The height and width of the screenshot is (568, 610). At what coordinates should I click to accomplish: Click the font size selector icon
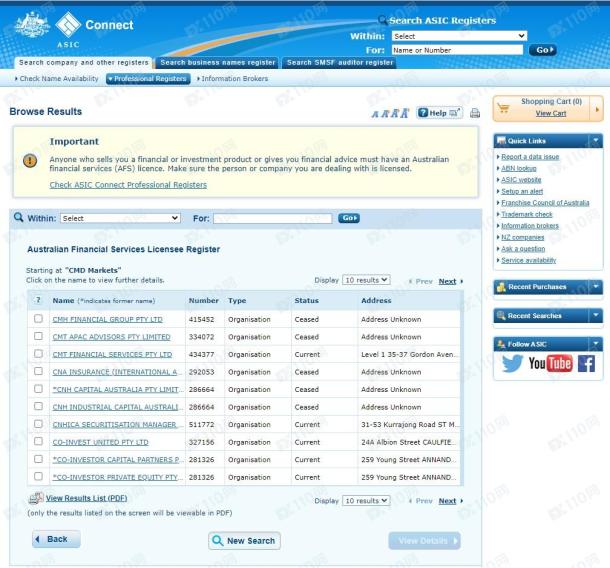[390, 113]
